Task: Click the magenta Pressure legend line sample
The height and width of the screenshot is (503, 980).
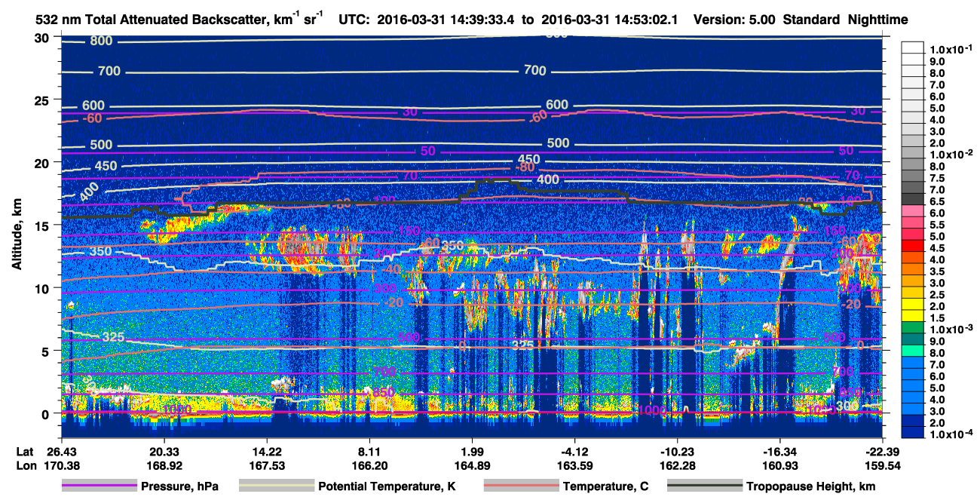Action: pyautogui.click(x=100, y=486)
